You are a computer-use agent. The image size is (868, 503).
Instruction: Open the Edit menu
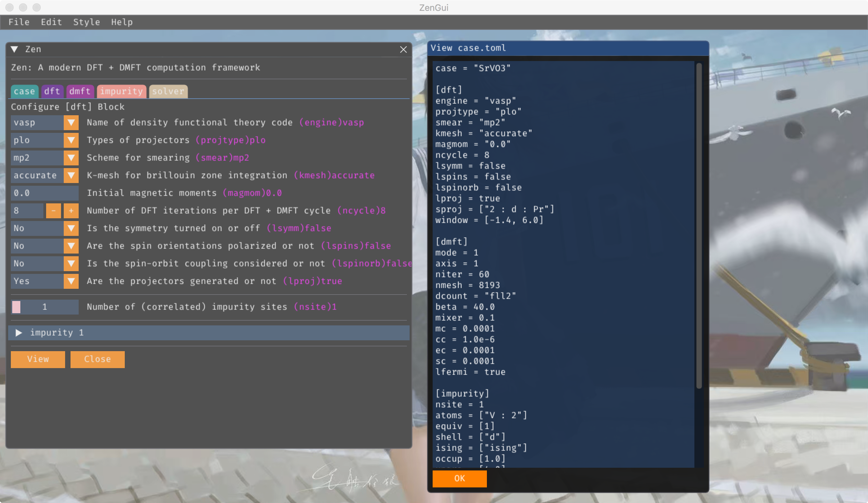pos(51,22)
